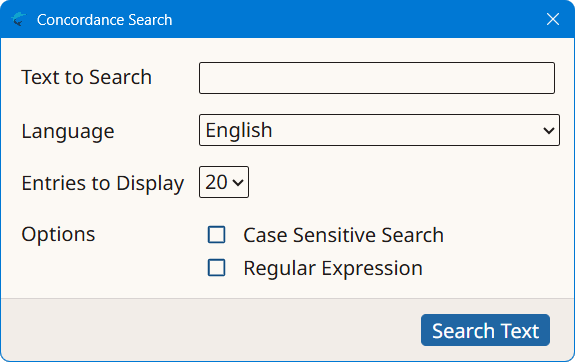Expand the Entries to Display dropdown
This screenshot has width=575, height=362.
pos(224,182)
